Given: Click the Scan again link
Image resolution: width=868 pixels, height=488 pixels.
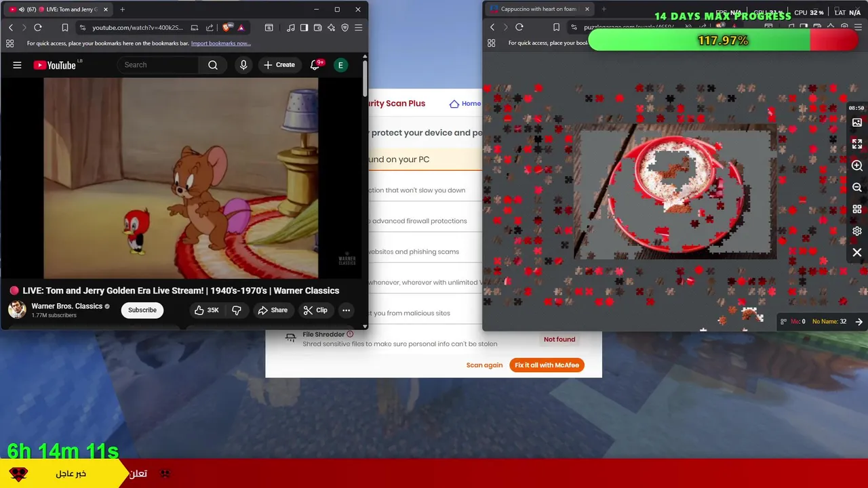Looking at the screenshot, I should (x=484, y=365).
